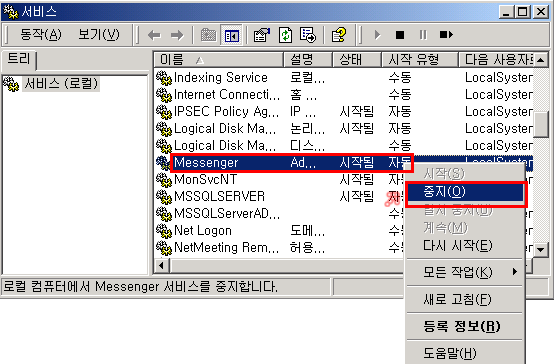554x364 pixels.
Task: Click the up-one-level folder icon
Action: (208, 35)
